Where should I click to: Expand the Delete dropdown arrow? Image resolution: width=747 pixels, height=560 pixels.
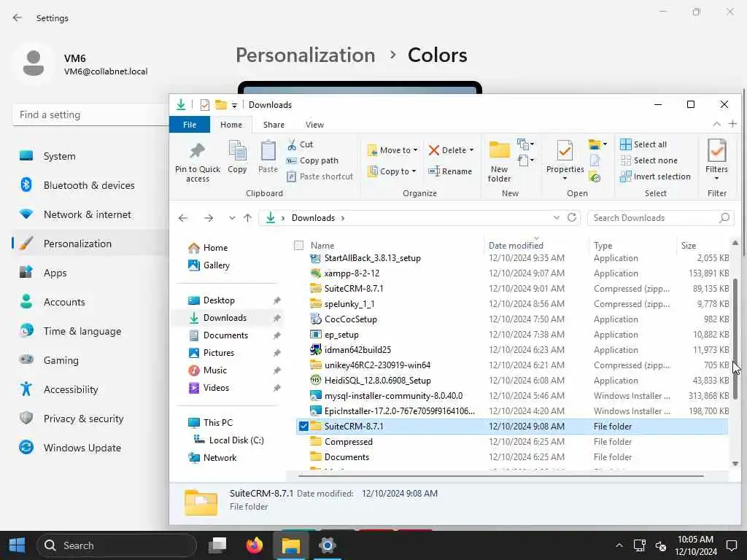[x=472, y=150]
